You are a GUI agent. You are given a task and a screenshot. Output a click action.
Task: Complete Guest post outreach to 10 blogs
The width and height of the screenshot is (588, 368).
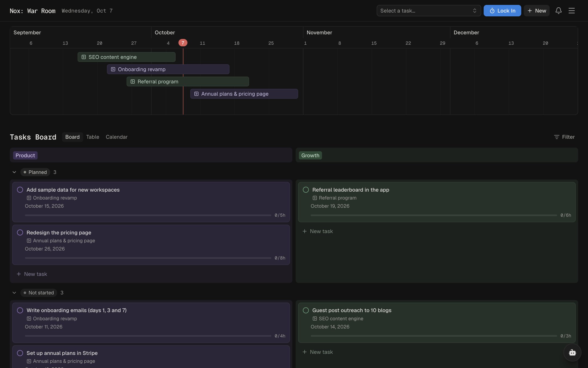point(306,310)
